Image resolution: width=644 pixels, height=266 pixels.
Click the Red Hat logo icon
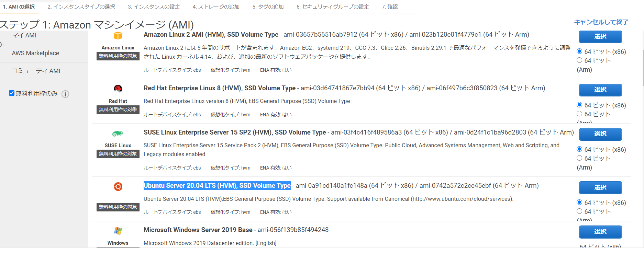coord(118,89)
